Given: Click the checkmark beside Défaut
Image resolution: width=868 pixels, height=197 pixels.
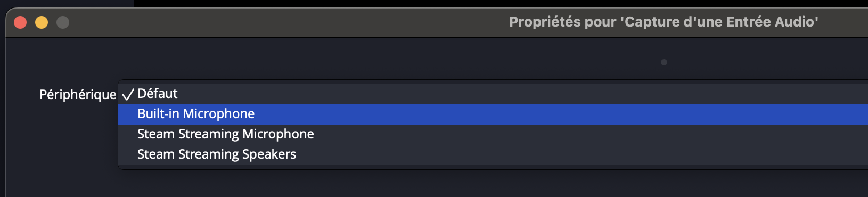Looking at the screenshot, I should pos(128,95).
